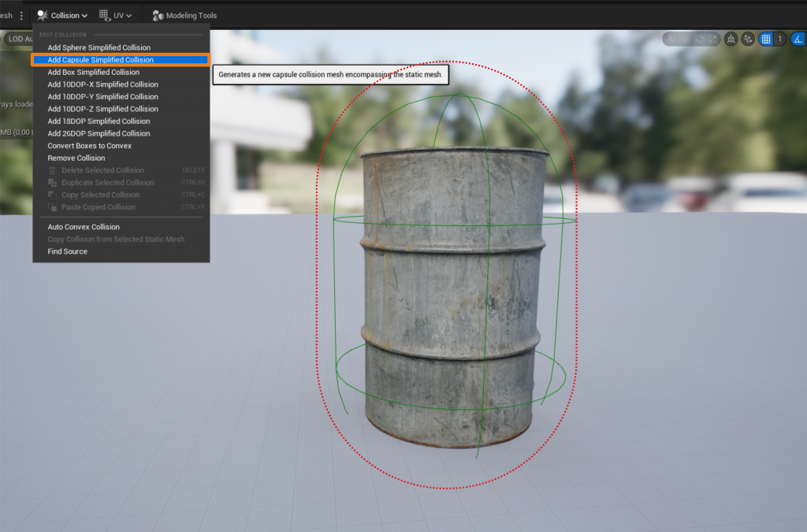This screenshot has height=532, width=807.
Task: Open Modeling Tools from toolbar
Action: pyautogui.click(x=184, y=16)
